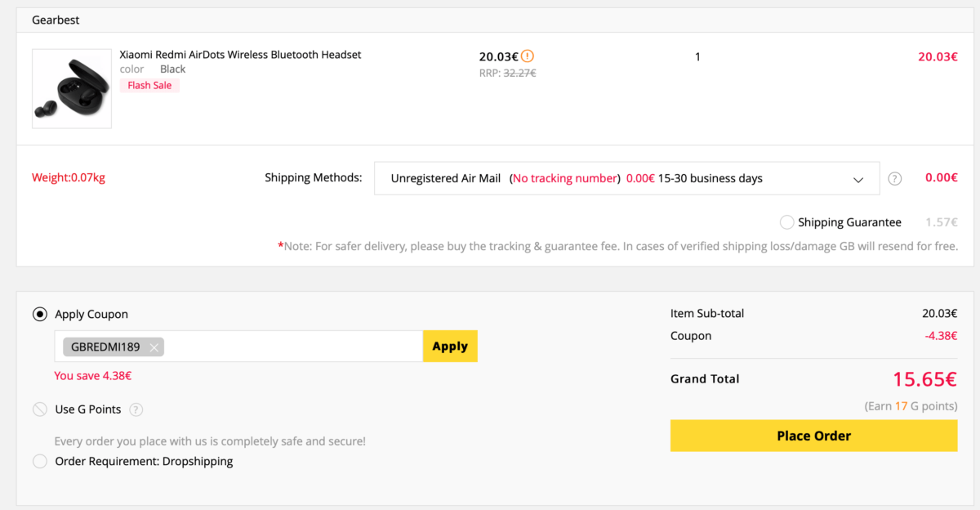Expand the Shipping Methods dropdown arrow
Viewport: 980px width, 510px height.
(858, 180)
